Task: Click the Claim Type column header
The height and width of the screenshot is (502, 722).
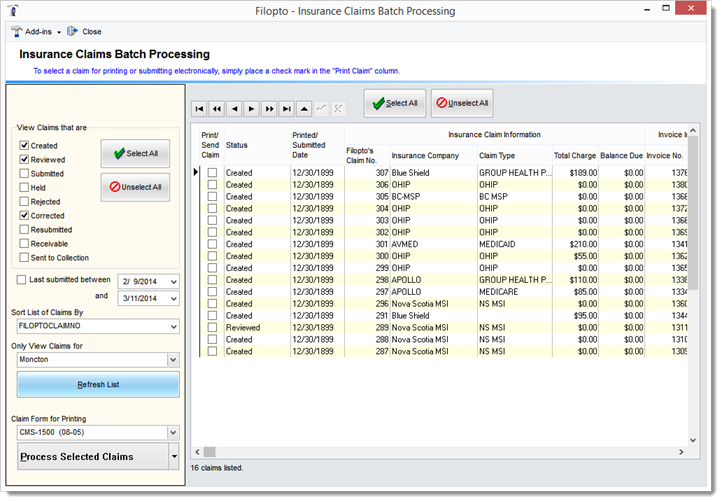Action: click(515, 156)
